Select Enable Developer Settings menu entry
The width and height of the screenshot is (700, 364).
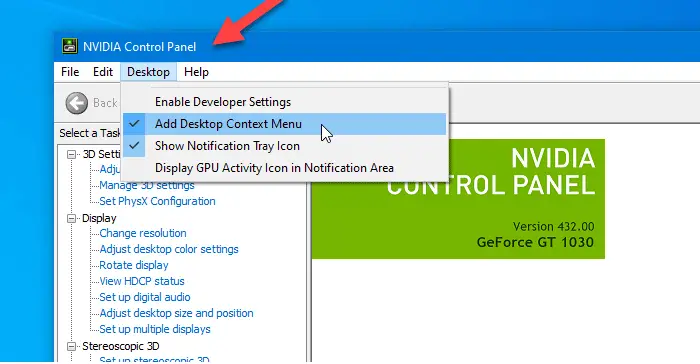(285, 102)
